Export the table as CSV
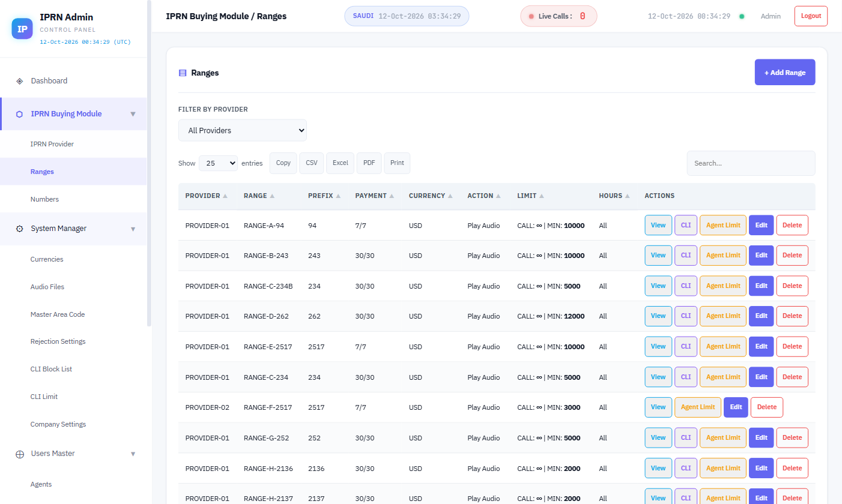Screen dimensions: 842x504 312,163
